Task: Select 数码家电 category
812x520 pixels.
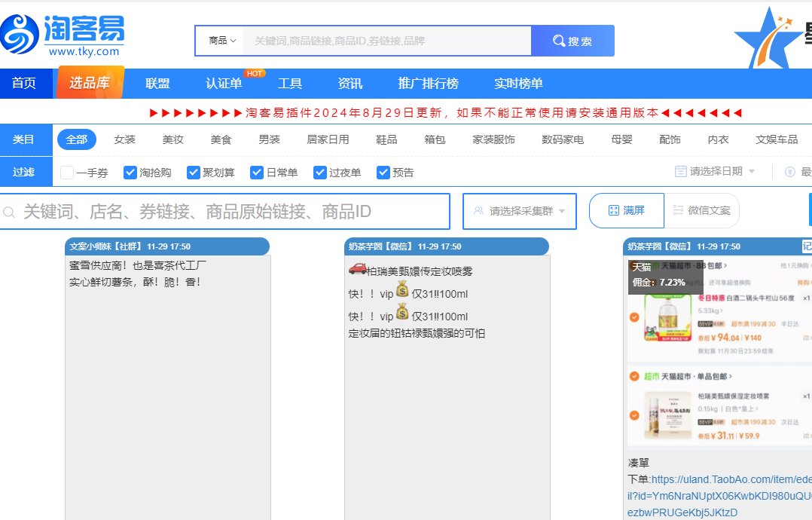Action: [563, 139]
